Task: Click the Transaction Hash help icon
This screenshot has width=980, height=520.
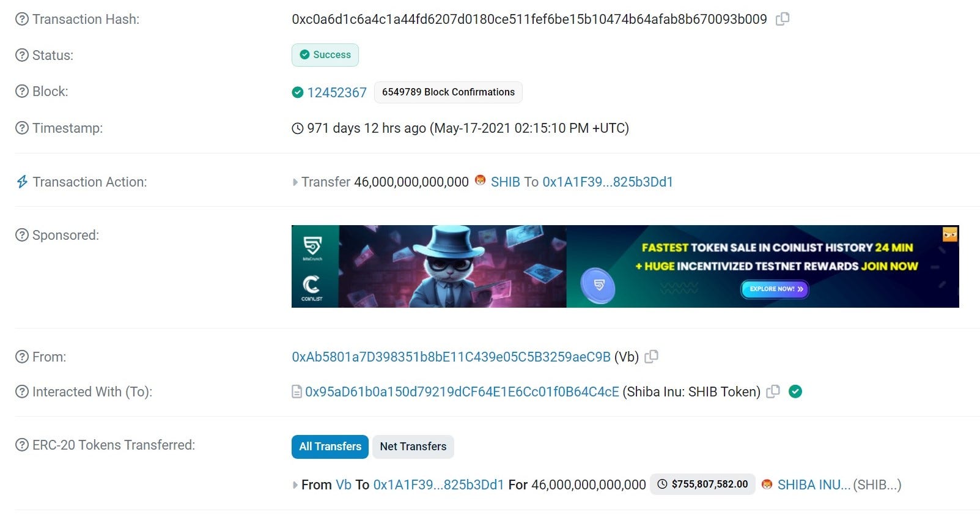Action: coord(22,19)
